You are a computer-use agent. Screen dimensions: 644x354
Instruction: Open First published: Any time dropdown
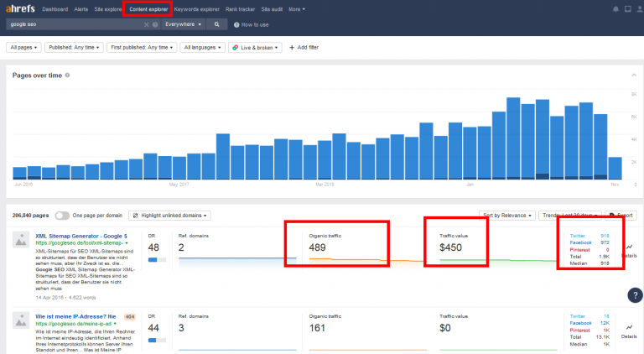pos(142,48)
